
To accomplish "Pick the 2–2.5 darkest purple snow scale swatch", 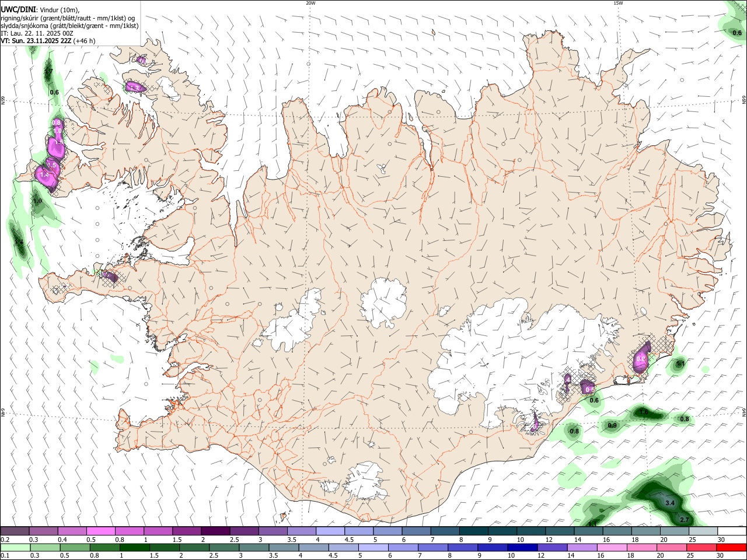I will 215,531.
